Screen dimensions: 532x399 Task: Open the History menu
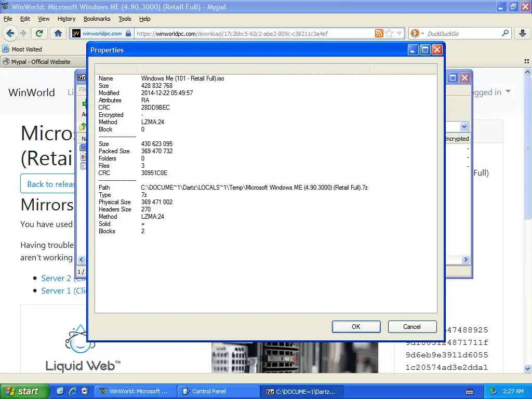[x=66, y=19]
